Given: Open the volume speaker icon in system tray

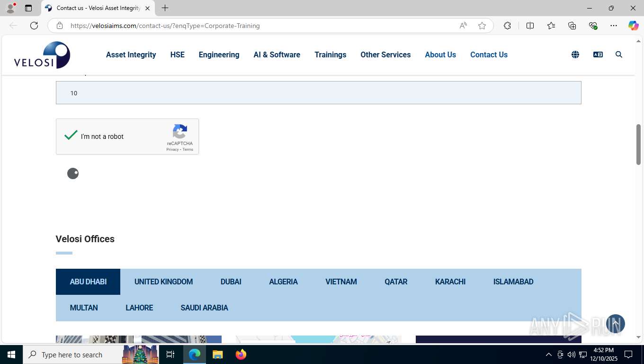Looking at the screenshot, I should point(571,355).
